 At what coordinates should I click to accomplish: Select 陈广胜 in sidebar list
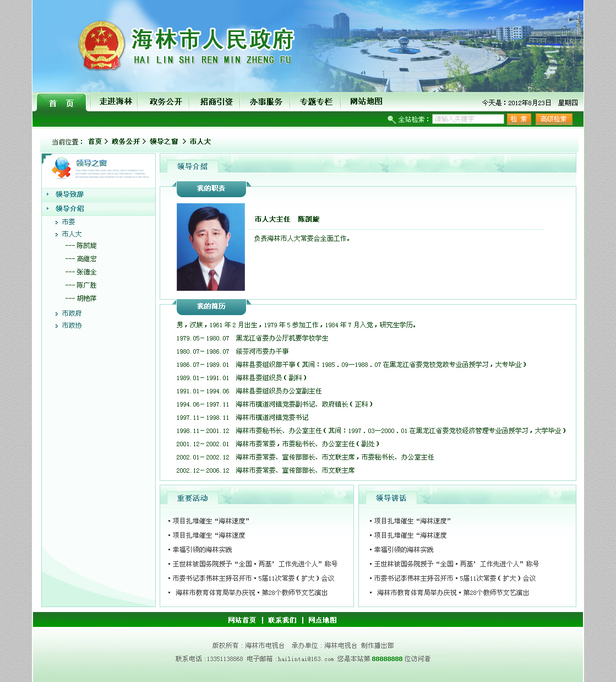click(86, 285)
